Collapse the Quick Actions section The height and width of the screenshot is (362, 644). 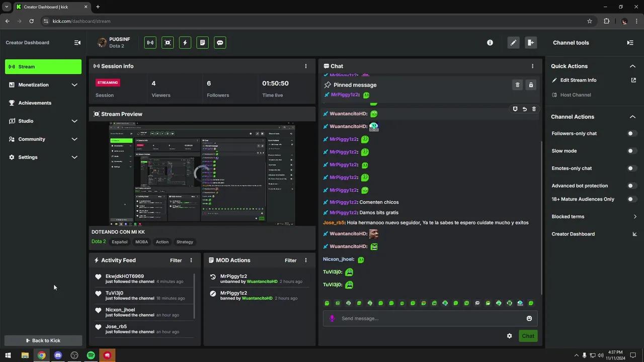pos(632,66)
